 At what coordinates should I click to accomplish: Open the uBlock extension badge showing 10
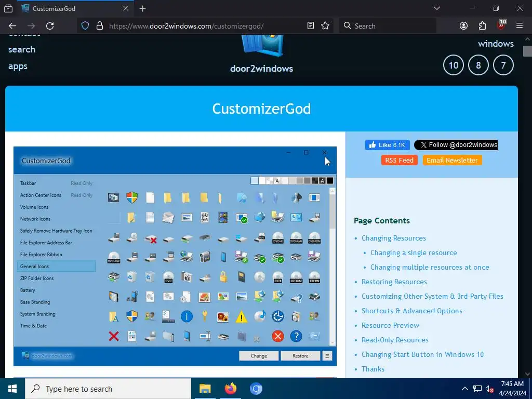(501, 25)
